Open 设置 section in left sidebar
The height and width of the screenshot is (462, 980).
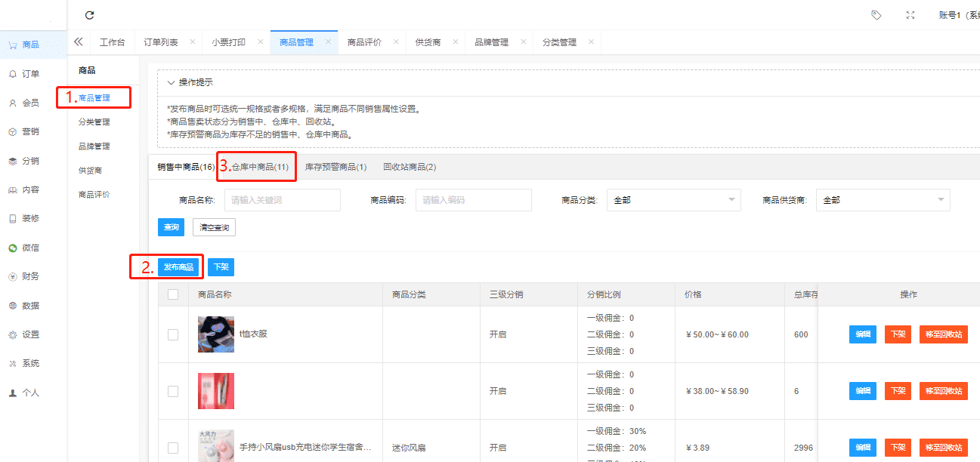click(30, 334)
